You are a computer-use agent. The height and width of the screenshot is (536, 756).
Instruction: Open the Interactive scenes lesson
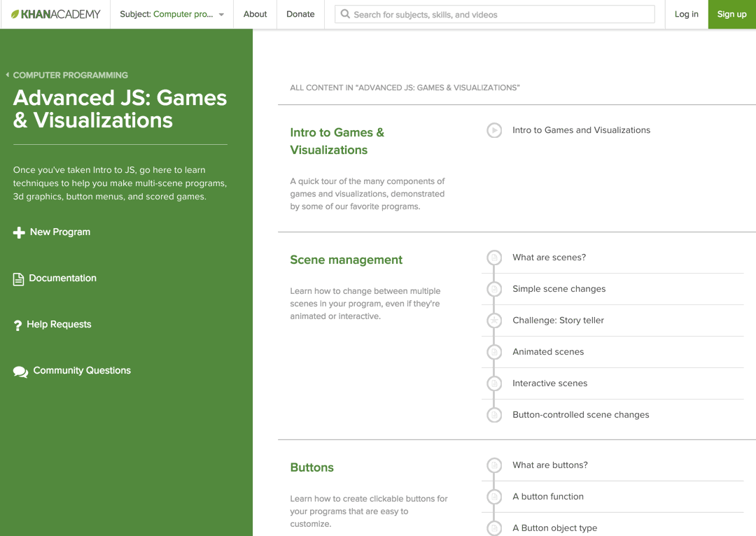(549, 383)
